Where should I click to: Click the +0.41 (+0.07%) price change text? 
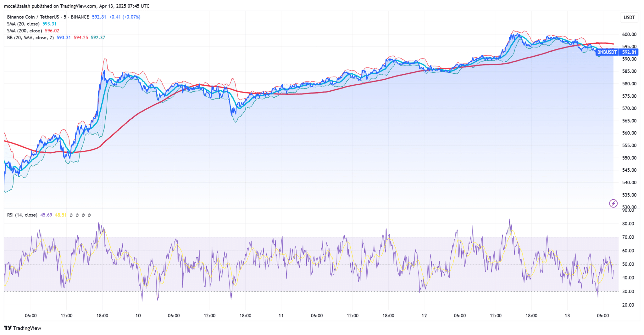pyautogui.click(x=125, y=17)
